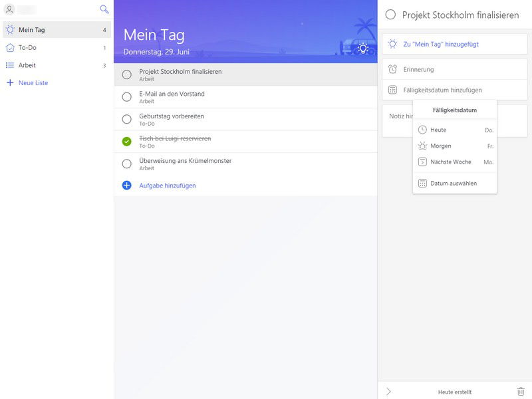This screenshot has height=399, width=532.
Task: Toggle completion circle in detail pane header
Action: [390, 15]
